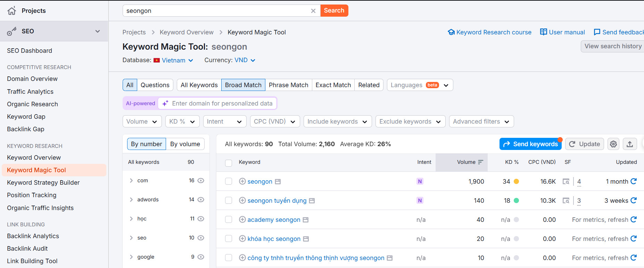Toggle eye for 'com' group

click(x=201, y=181)
